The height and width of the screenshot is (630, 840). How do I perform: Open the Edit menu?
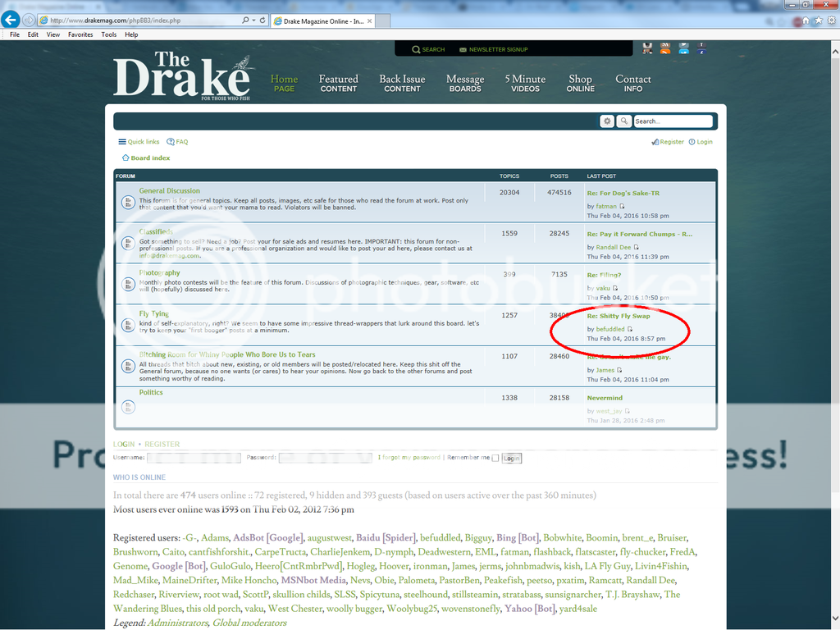coord(33,34)
